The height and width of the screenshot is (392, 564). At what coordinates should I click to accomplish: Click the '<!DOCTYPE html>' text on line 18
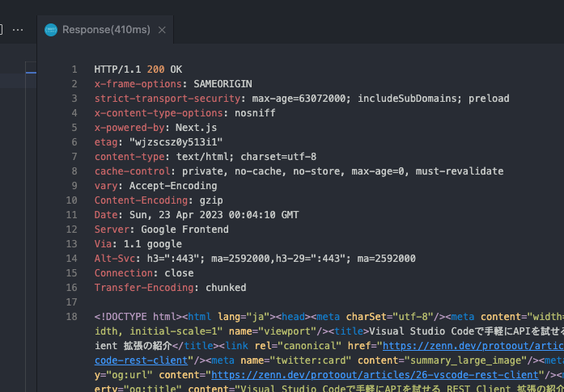(x=138, y=317)
